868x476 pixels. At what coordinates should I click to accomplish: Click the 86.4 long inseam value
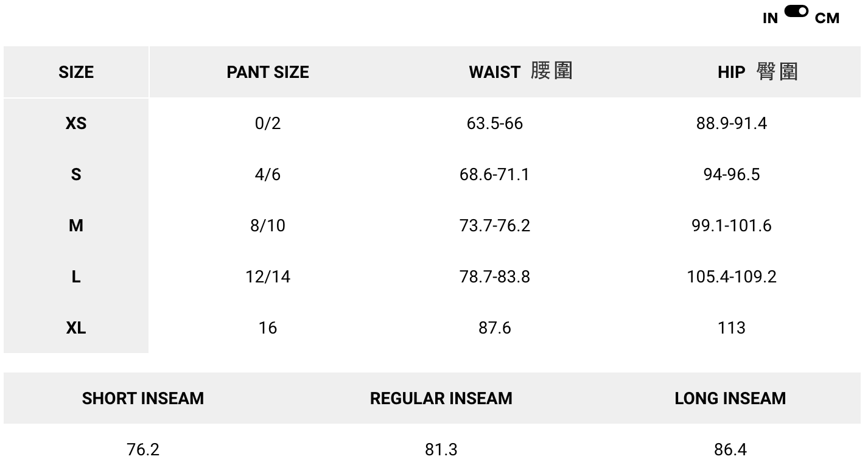click(730, 450)
